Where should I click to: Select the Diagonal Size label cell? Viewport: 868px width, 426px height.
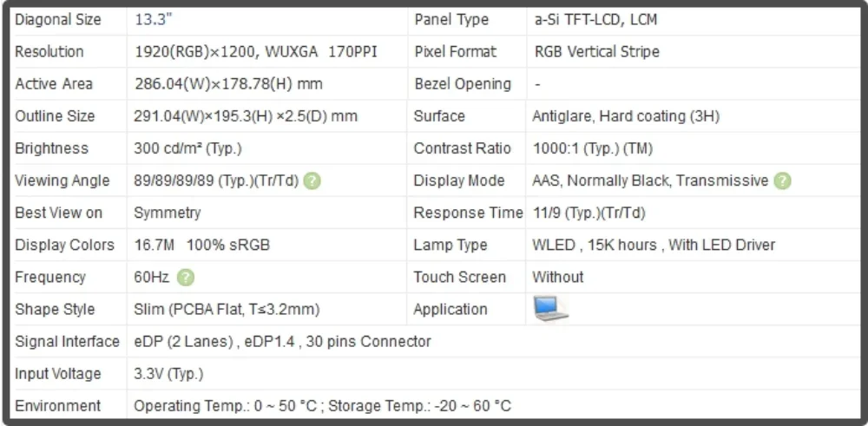58,20
